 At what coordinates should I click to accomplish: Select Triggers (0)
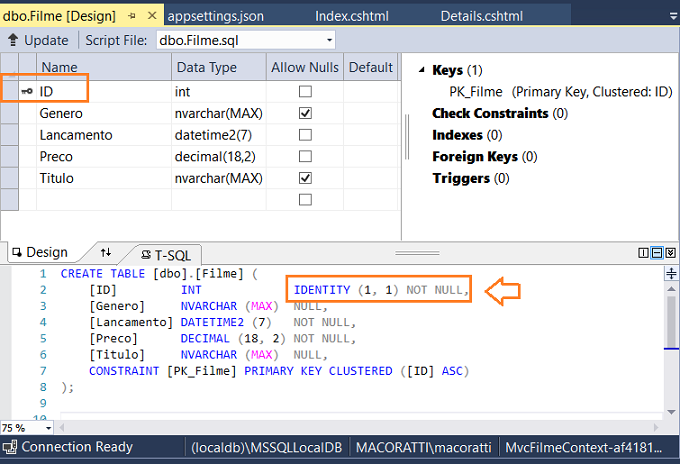coord(471,178)
